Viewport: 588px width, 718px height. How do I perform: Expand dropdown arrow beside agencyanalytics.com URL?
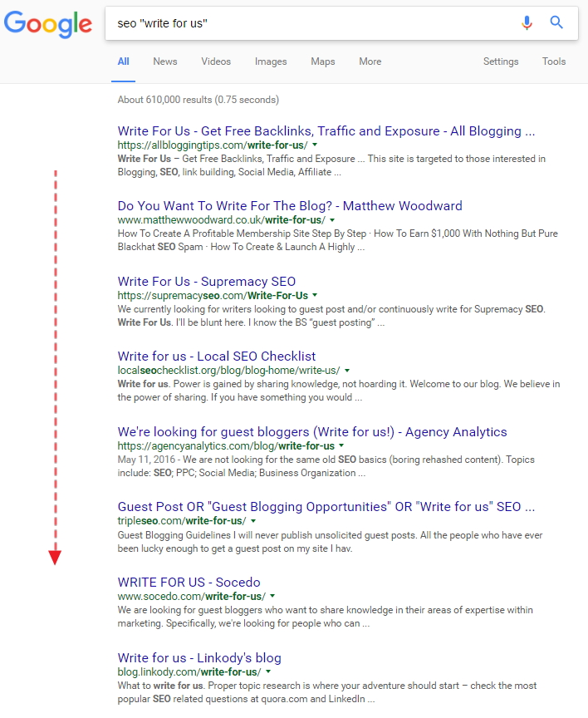pyautogui.click(x=341, y=445)
